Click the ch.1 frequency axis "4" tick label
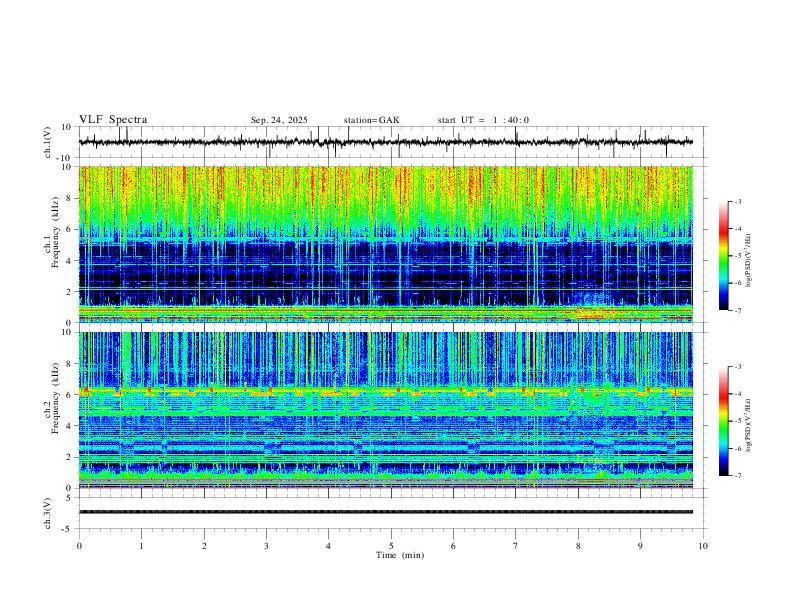The width and height of the screenshot is (792, 612). [69, 261]
